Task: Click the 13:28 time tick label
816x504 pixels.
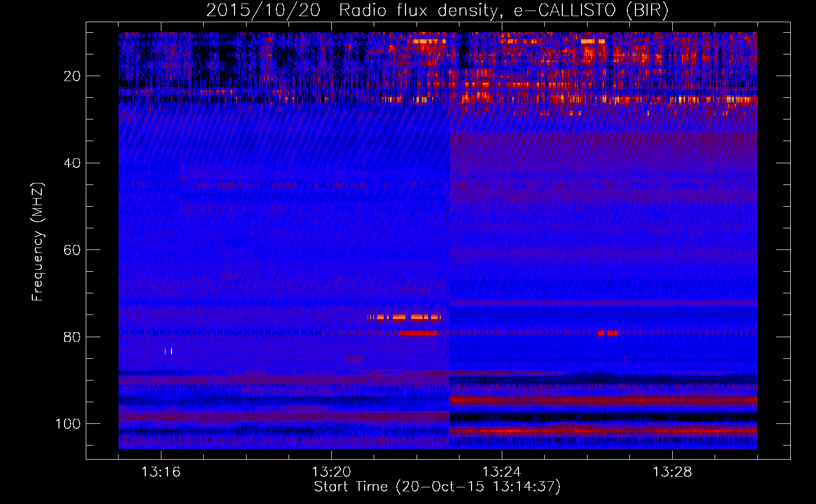Action: 672,472
